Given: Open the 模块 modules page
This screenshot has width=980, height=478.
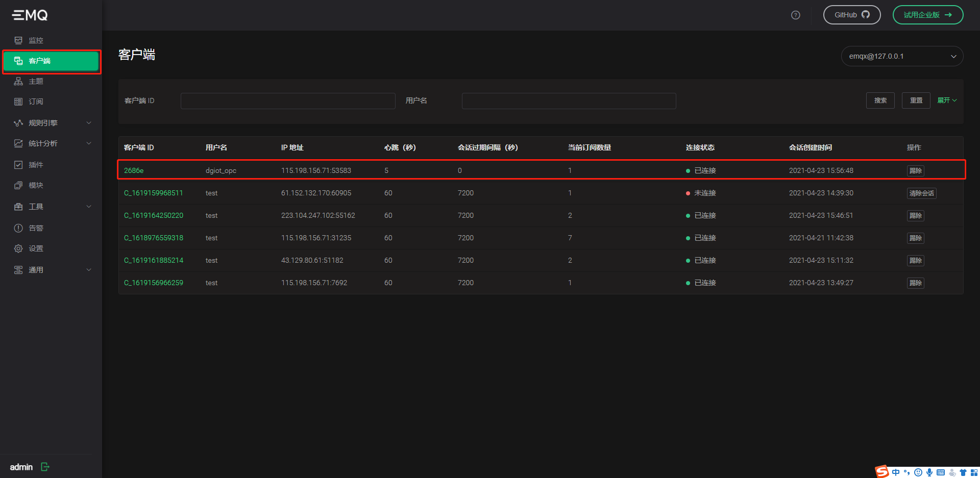Looking at the screenshot, I should [x=36, y=185].
